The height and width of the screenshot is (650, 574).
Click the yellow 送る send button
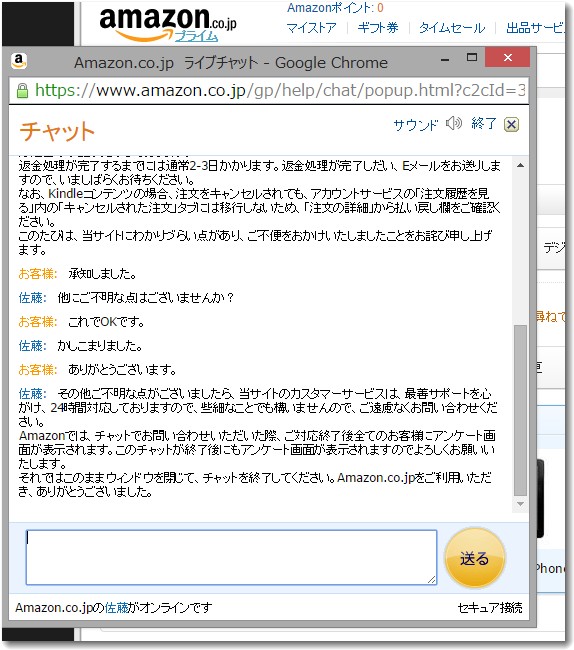pyautogui.click(x=475, y=558)
